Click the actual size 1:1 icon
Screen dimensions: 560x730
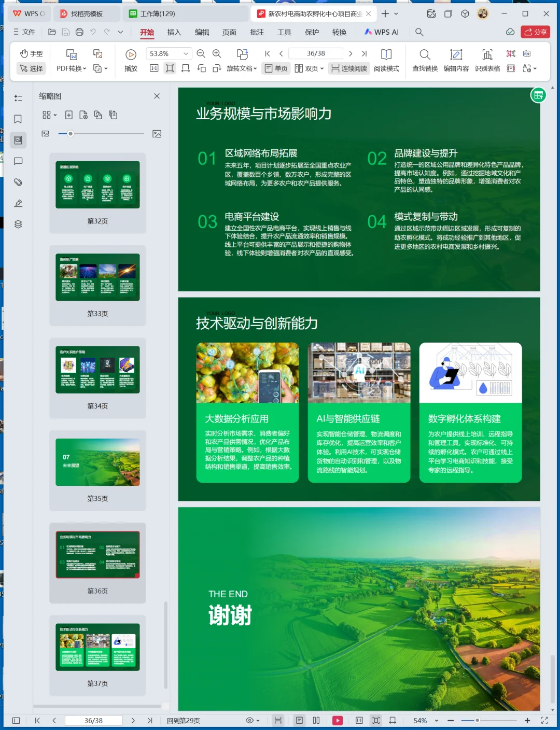[154, 68]
